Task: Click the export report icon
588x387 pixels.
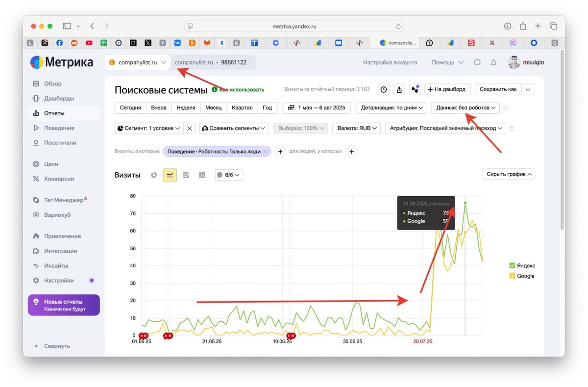Action: point(399,89)
